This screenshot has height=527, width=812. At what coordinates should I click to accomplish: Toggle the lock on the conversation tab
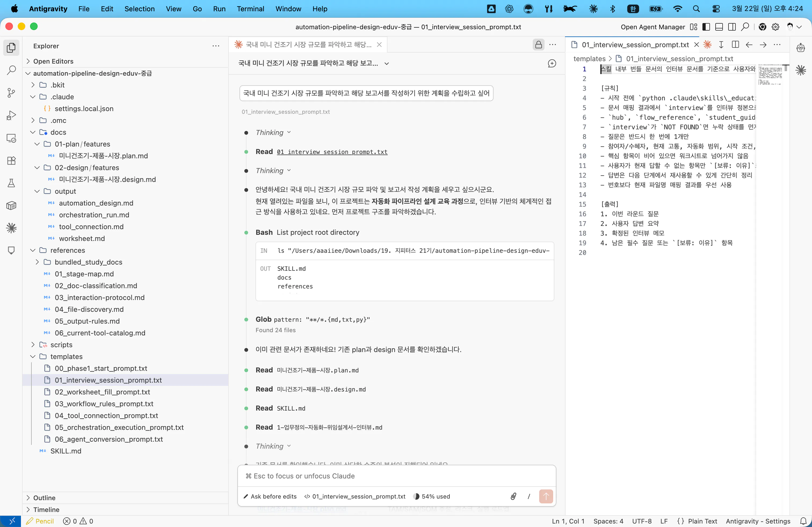click(x=538, y=44)
